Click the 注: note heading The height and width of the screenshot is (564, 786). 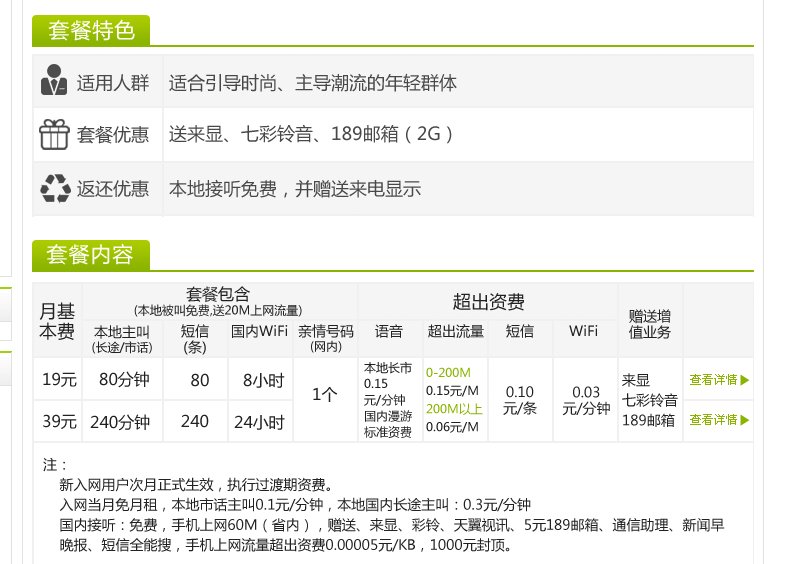click(x=55, y=465)
